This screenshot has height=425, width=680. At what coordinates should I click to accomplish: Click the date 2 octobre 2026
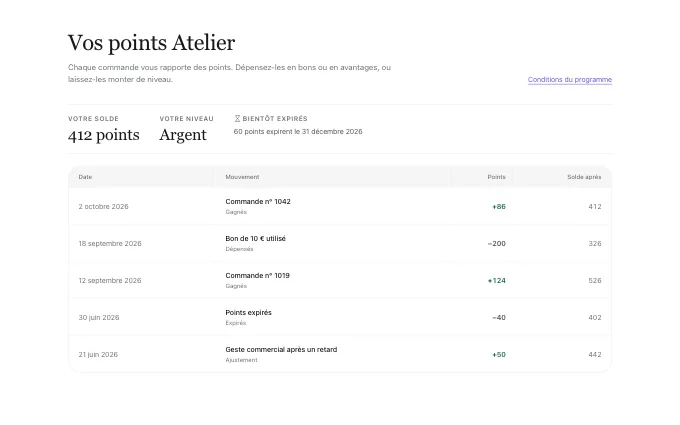click(103, 206)
